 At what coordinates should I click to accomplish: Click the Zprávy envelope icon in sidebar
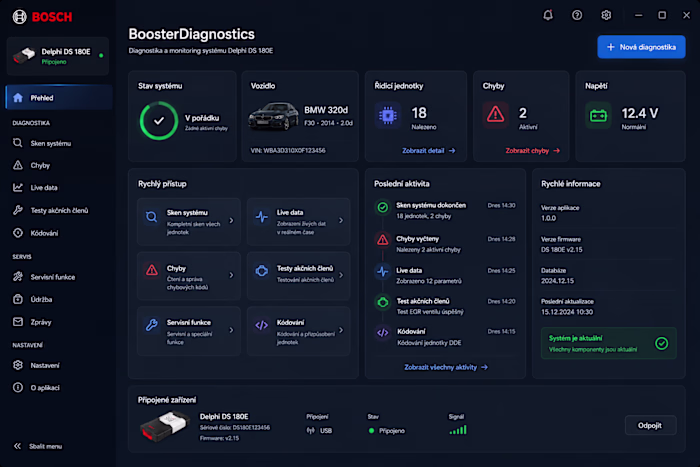[x=17, y=322]
